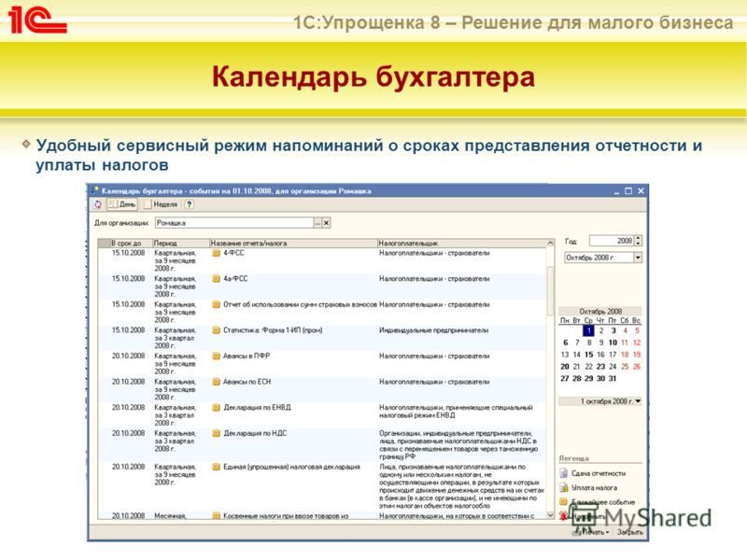Click the Для организации input field
This screenshot has width=747, height=560.
click(234, 222)
